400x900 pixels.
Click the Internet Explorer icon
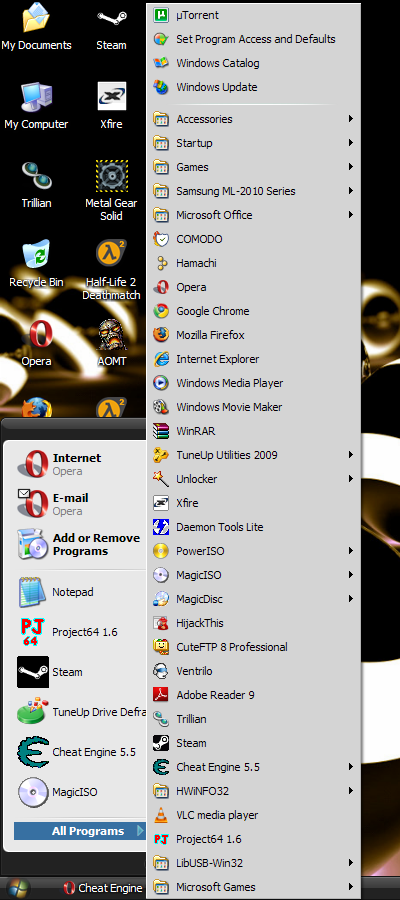pyautogui.click(x=161, y=359)
